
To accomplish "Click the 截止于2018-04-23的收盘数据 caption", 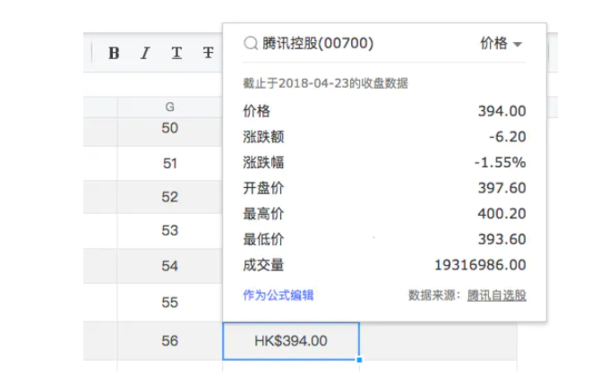I will [325, 83].
